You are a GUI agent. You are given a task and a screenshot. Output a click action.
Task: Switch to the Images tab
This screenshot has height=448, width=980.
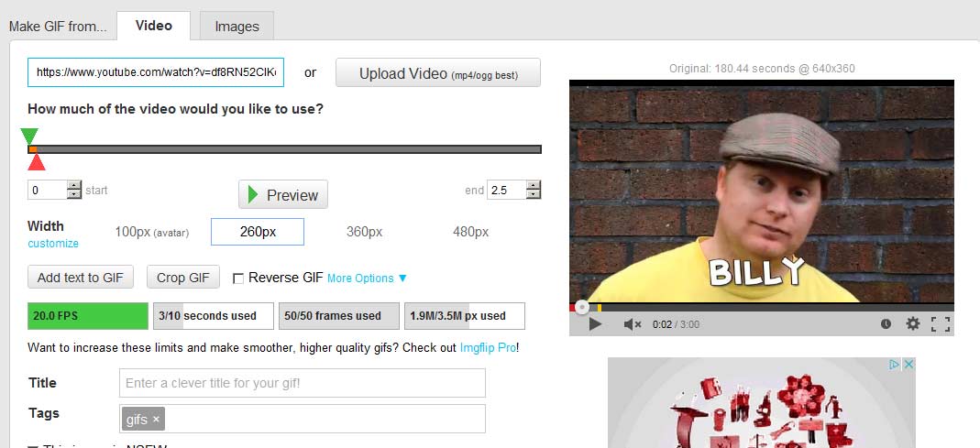(x=237, y=27)
